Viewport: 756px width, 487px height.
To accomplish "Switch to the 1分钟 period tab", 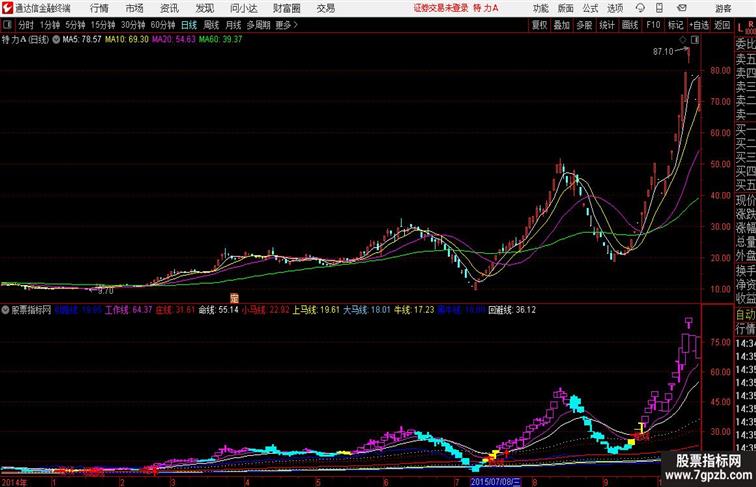I will click(50, 25).
